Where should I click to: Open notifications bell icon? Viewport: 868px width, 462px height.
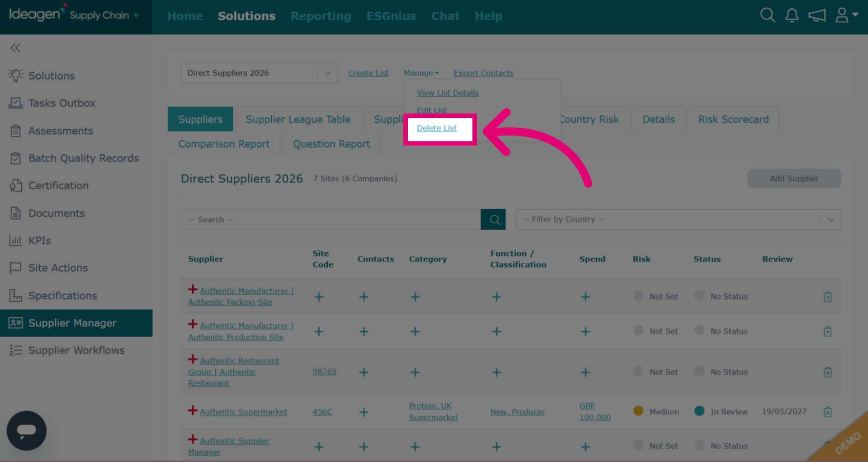[x=792, y=15]
